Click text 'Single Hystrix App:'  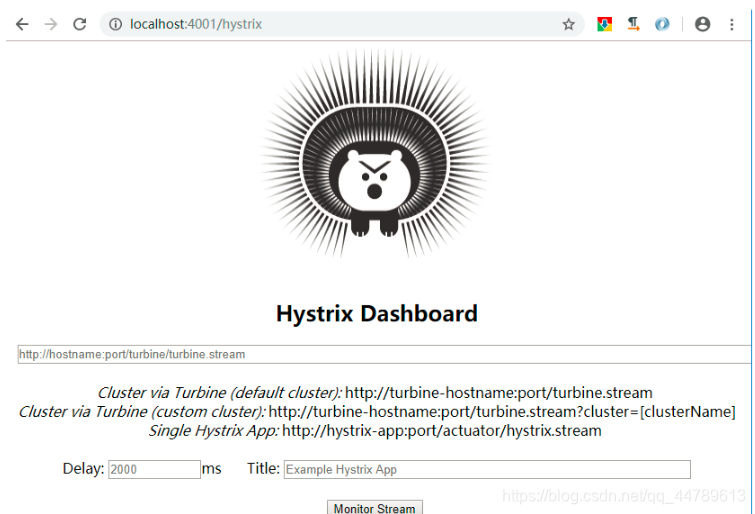point(213,431)
